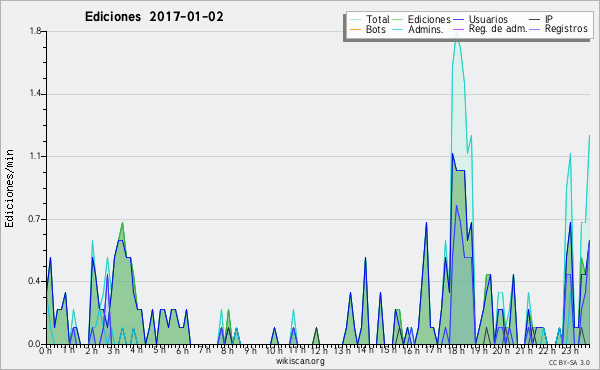Click the orange Bots legend line sample
Viewport: 600px width, 370px height.
(x=355, y=29)
